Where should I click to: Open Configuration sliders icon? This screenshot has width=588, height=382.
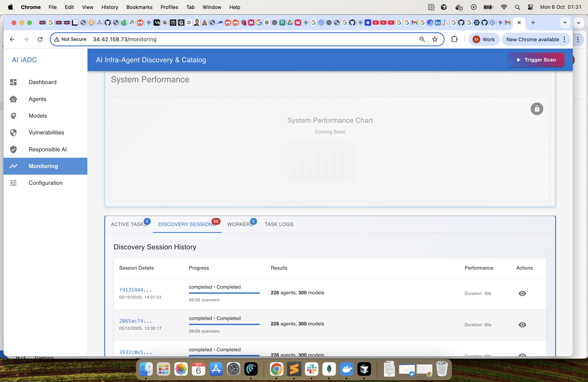[x=13, y=183]
